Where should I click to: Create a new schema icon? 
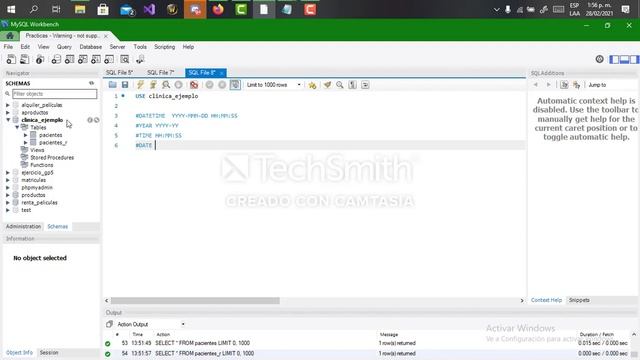tap(56, 59)
